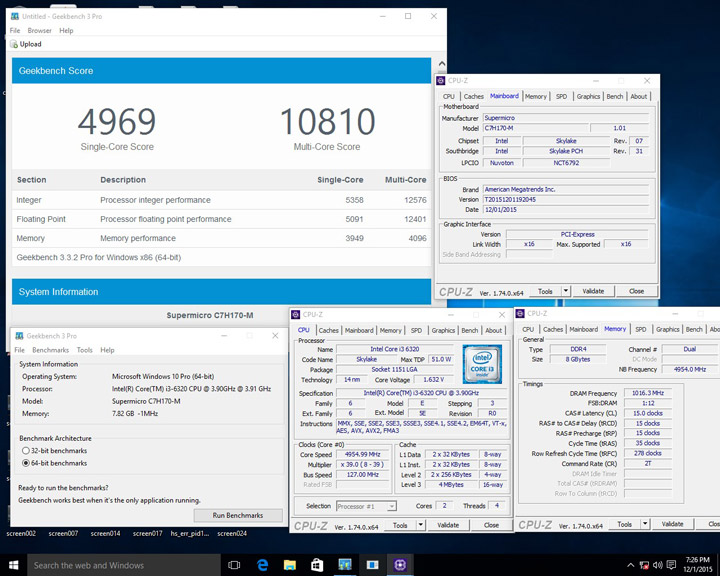Open the Browser menu in Geekbench
Screen dimensions: 720x576
coord(39,31)
